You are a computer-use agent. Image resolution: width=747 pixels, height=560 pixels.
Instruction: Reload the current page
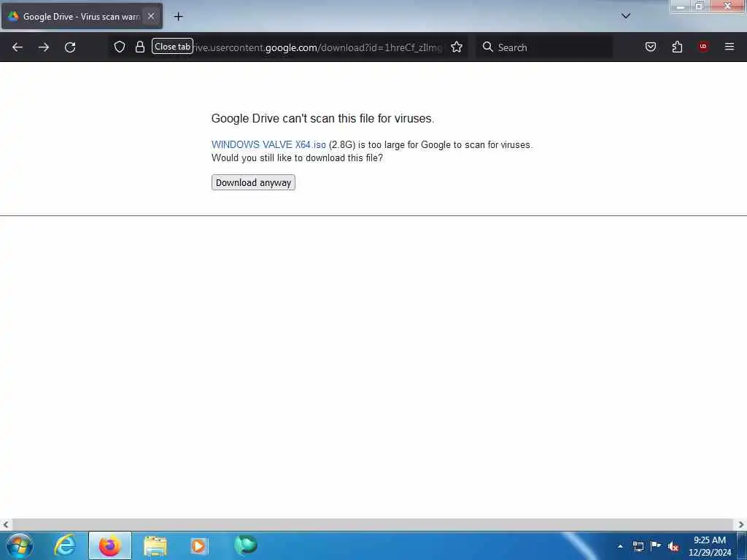(70, 47)
